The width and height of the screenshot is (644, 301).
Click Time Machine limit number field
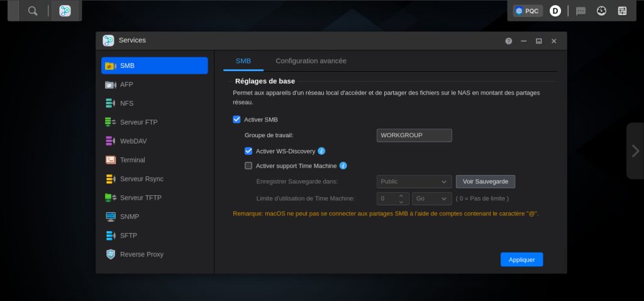click(x=387, y=198)
